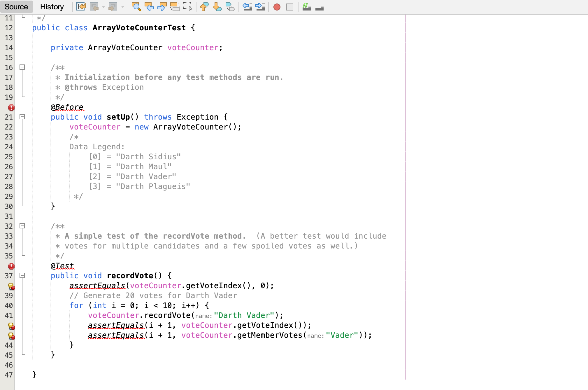Jump to last edit location
The width and height of the screenshot is (588, 390).
pyautogui.click(x=81, y=7)
